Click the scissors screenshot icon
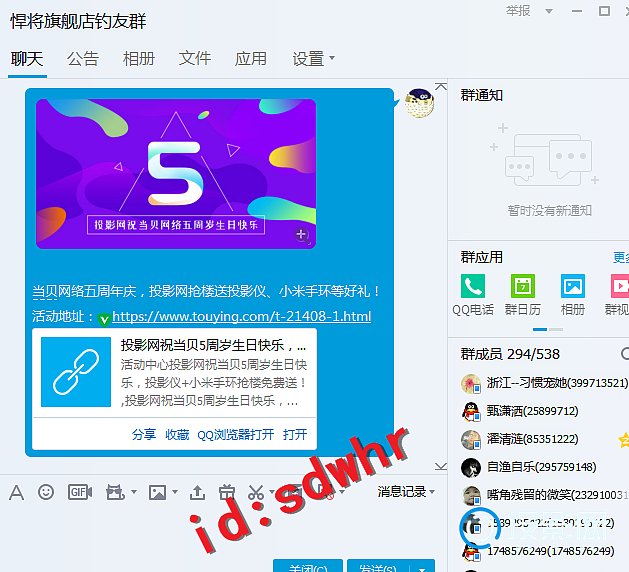This screenshot has height=572, width=629. pos(256,492)
